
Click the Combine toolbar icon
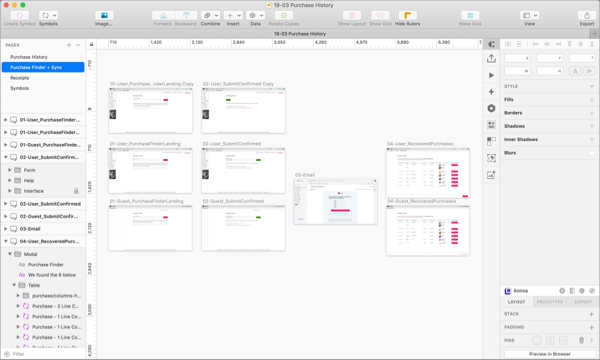click(210, 15)
